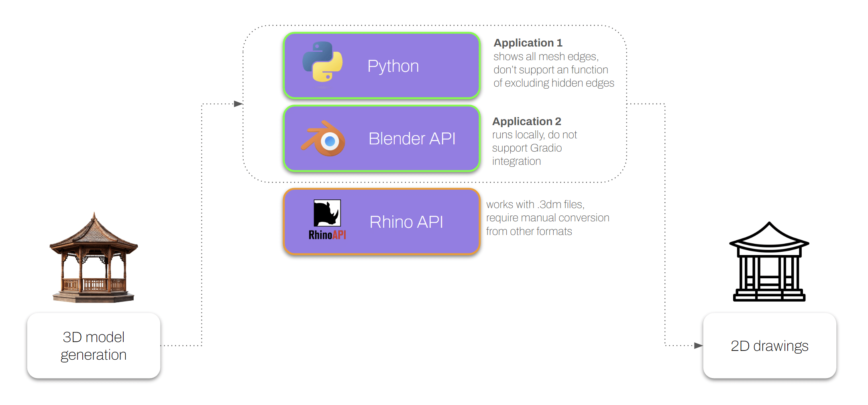Click the 'Blender API' label text

[x=412, y=139]
